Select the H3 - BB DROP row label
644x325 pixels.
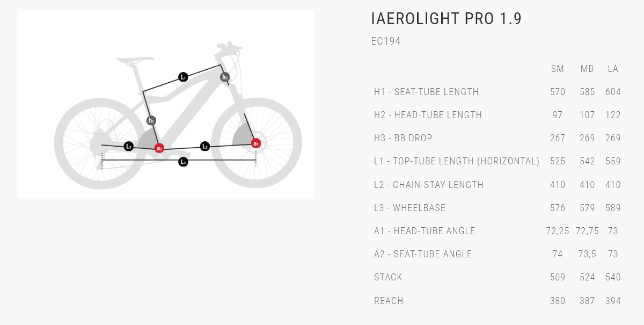[x=403, y=138]
